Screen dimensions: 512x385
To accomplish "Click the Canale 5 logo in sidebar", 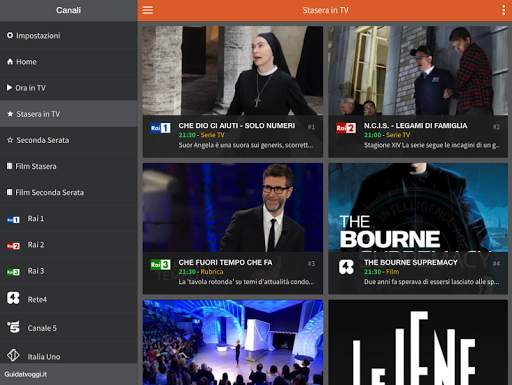I will [x=13, y=327].
